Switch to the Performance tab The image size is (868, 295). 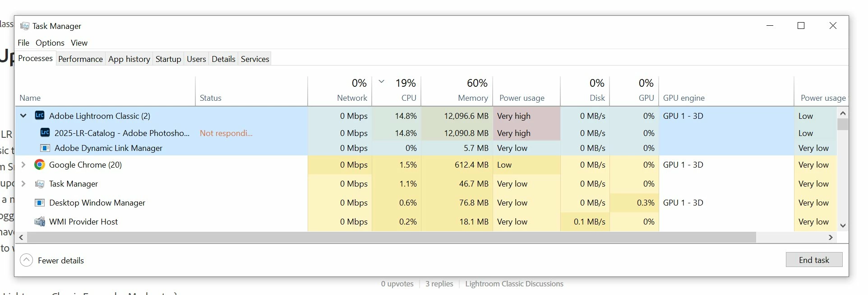pyautogui.click(x=80, y=59)
